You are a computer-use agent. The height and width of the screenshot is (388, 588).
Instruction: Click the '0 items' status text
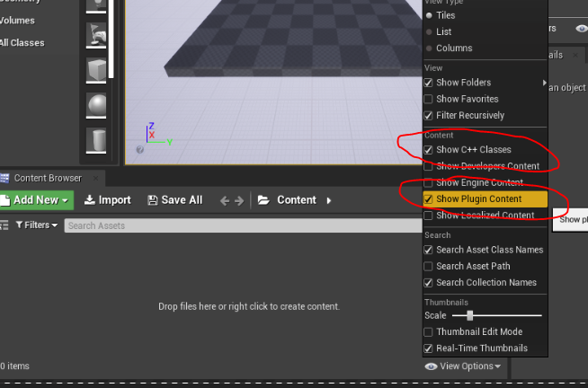click(14, 366)
